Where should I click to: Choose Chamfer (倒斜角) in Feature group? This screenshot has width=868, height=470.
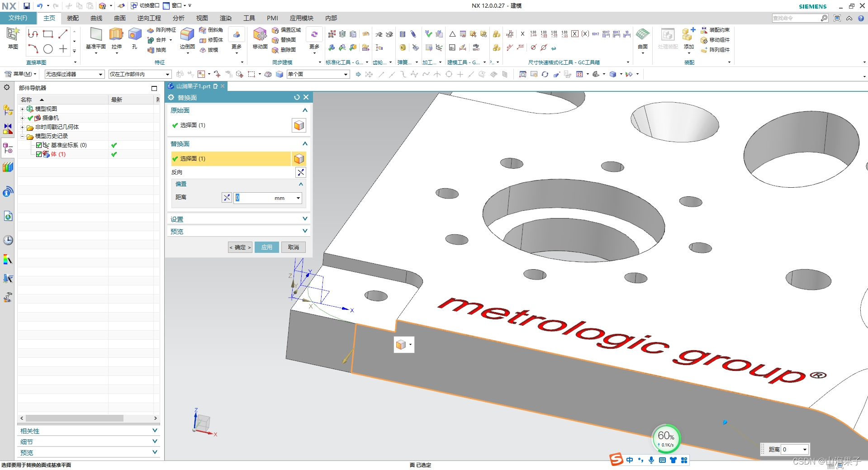click(211, 30)
